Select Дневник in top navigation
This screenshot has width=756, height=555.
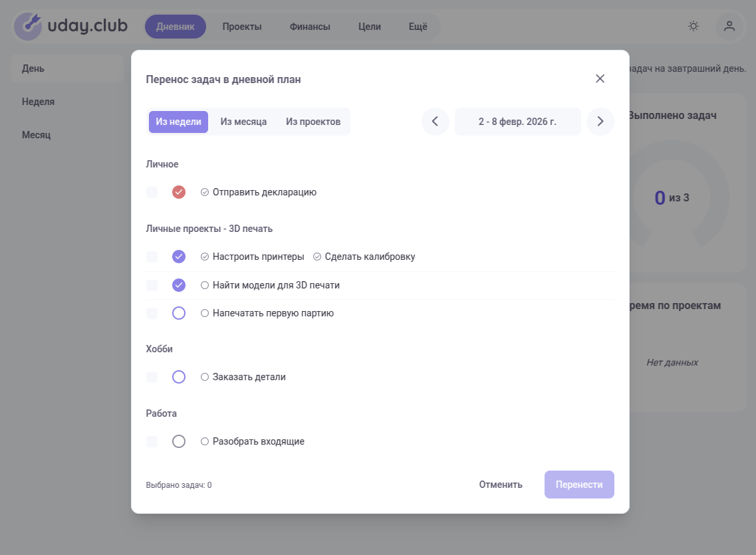pyautogui.click(x=176, y=27)
